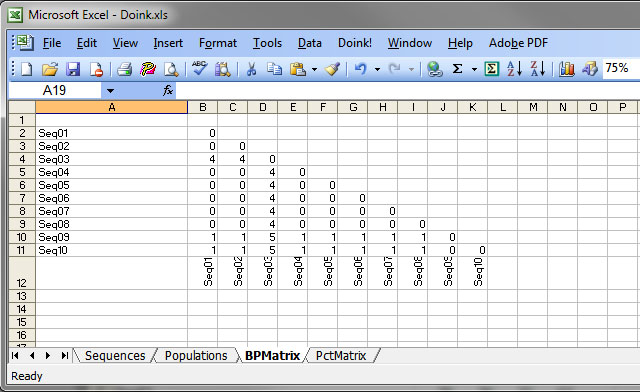This screenshot has width=640, height=392.
Task: Sort ascending A to Z icon
Action: point(514,69)
